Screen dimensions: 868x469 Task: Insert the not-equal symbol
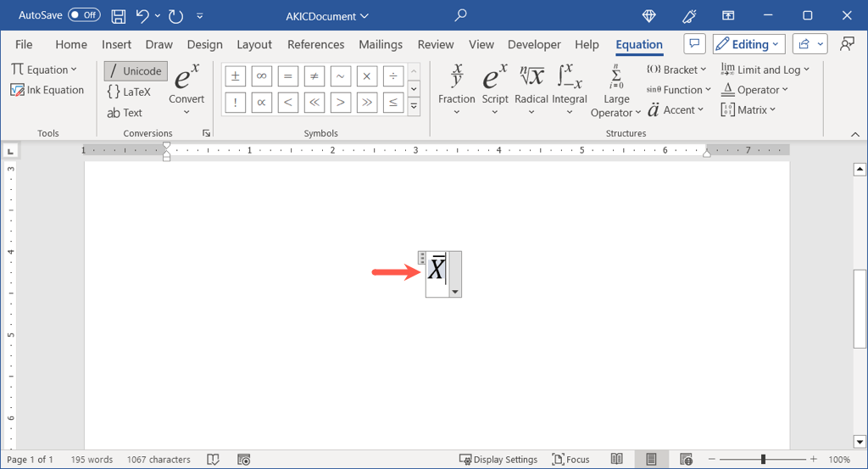pos(314,76)
